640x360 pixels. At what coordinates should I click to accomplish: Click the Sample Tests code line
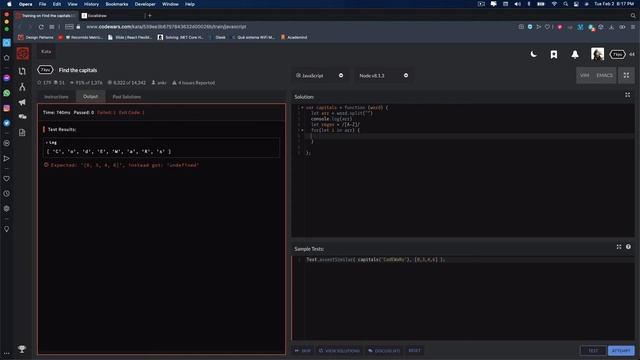pyautogui.click(x=376, y=260)
